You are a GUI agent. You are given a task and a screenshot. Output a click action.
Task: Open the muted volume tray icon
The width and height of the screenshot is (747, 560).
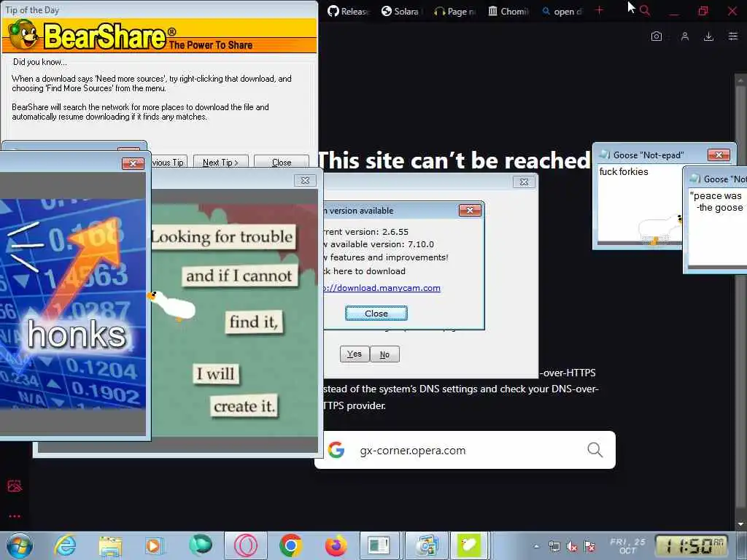(572, 547)
